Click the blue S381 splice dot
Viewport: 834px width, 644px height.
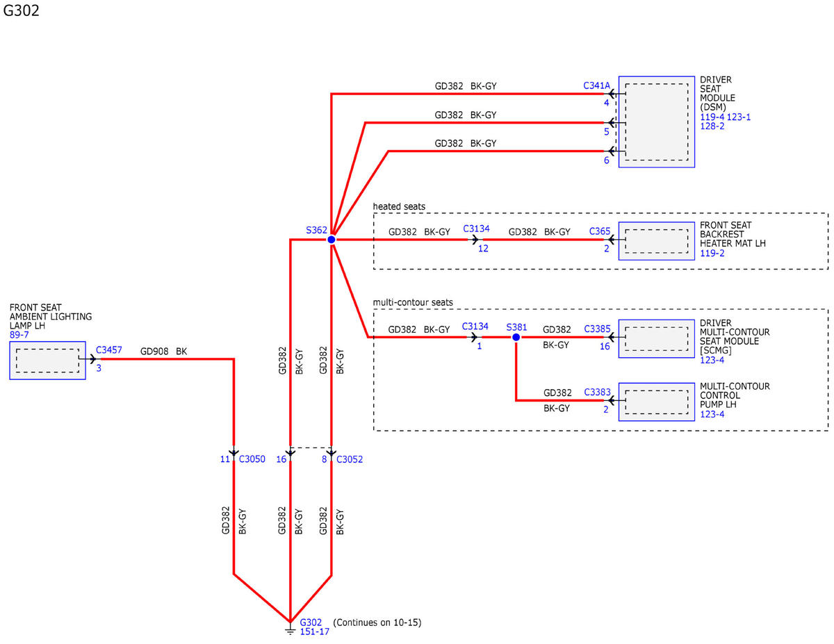516,337
